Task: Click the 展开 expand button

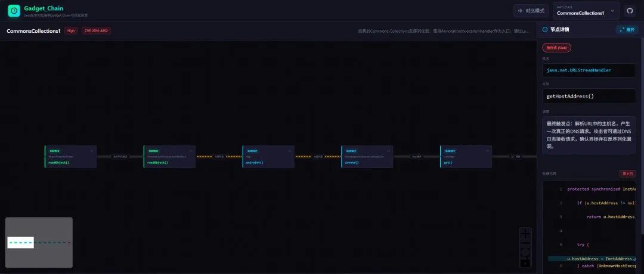Action: tap(627, 30)
